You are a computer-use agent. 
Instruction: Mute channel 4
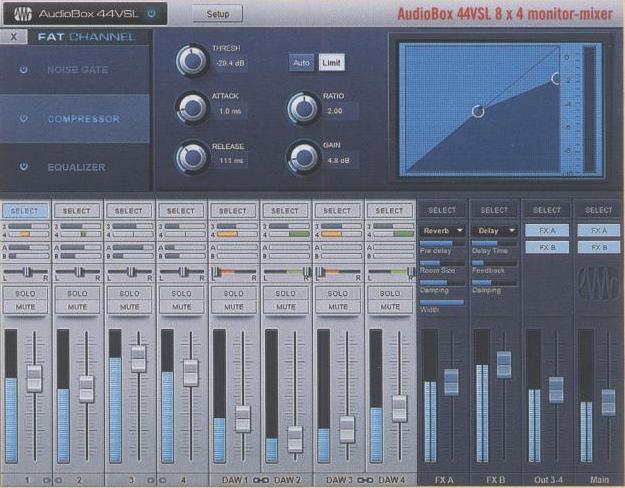coord(182,307)
